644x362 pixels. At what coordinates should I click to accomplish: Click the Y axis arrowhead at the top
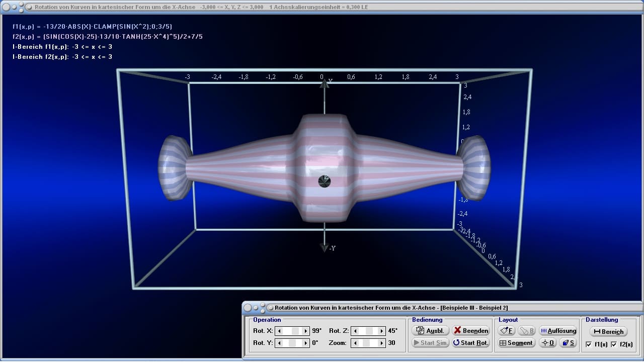click(x=325, y=83)
